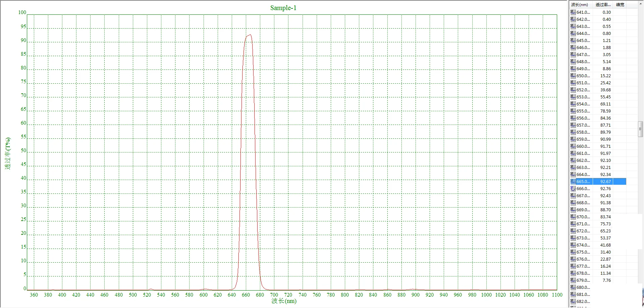Click the spectrum icon on the 660.0 row
Screen dimensions: 644x308
573,146
